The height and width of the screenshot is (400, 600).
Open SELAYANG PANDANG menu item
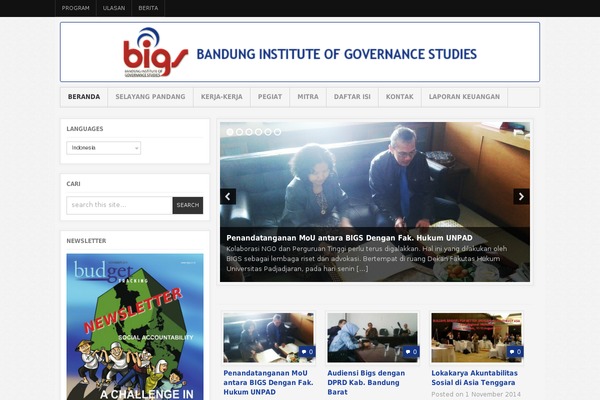pyautogui.click(x=150, y=97)
